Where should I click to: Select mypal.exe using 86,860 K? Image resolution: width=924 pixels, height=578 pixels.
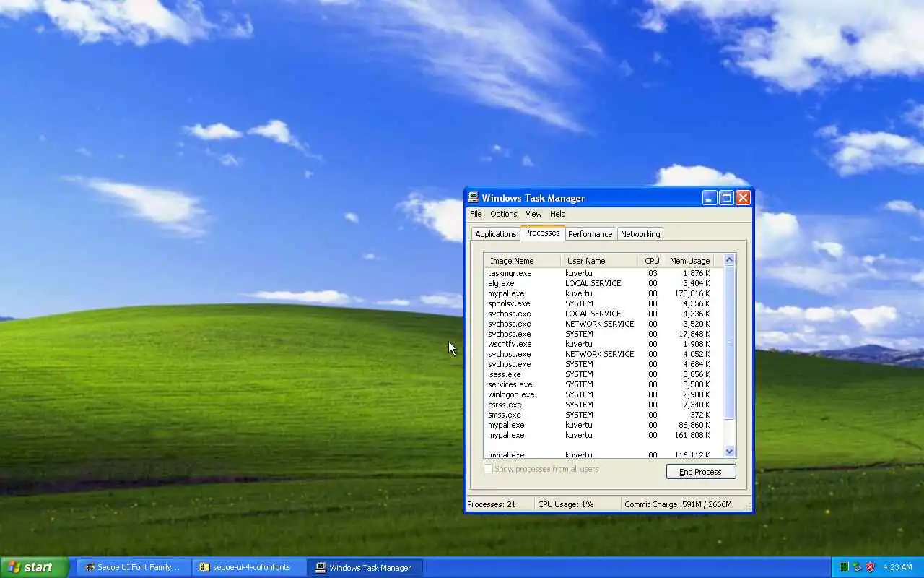tap(603, 425)
